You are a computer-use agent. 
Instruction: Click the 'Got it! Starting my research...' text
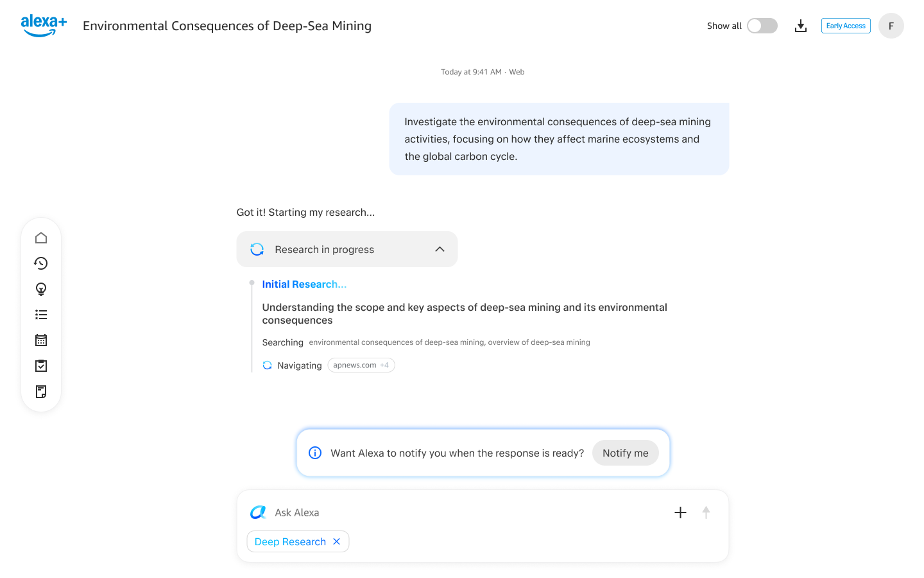[305, 213]
